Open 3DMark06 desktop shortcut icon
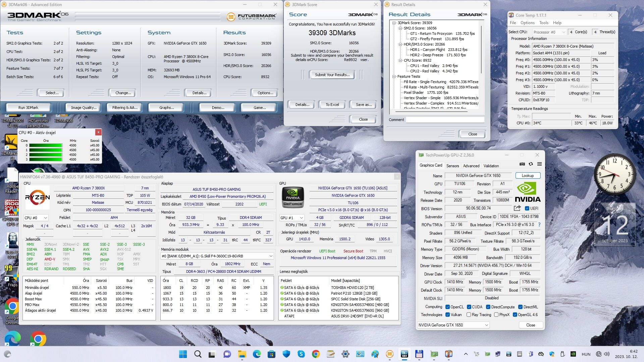Image resolution: width=644 pixels, height=362 pixels. coord(63,118)
